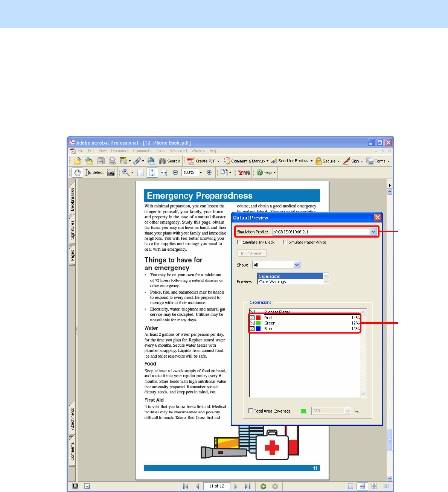Image resolution: width=448 pixels, height=492 pixels.
Task: Click the Fit Page icon
Action: (x=152, y=172)
